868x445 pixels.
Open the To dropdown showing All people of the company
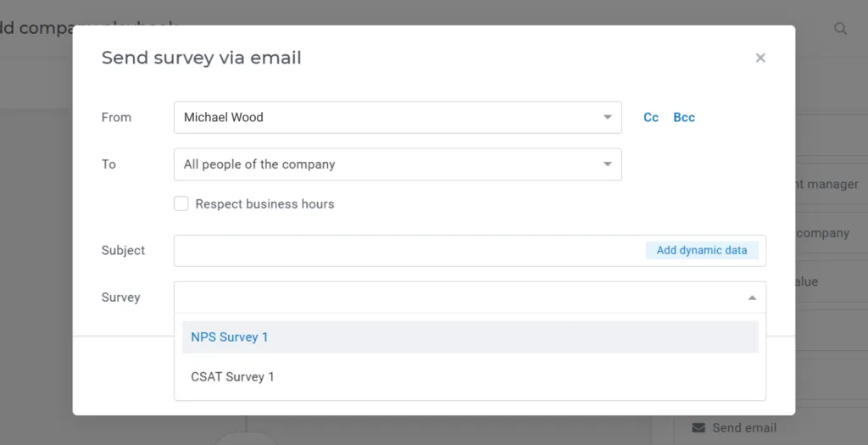tap(398, 164)
